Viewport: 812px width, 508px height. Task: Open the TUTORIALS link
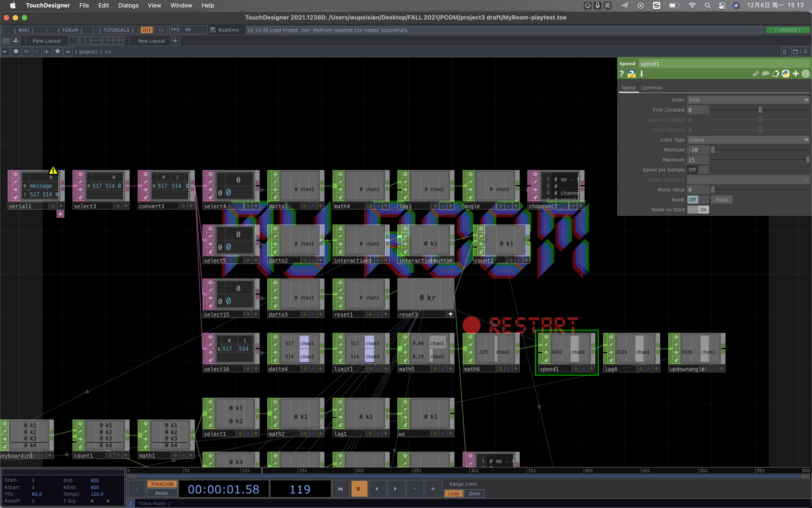pyautogui.click(x=116, y=30)
